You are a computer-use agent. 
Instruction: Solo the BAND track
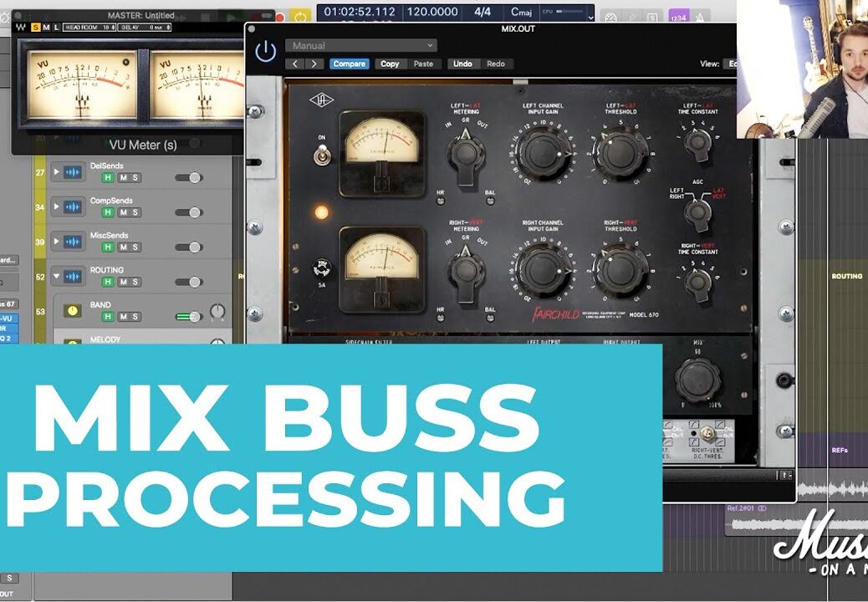point(135,317)
